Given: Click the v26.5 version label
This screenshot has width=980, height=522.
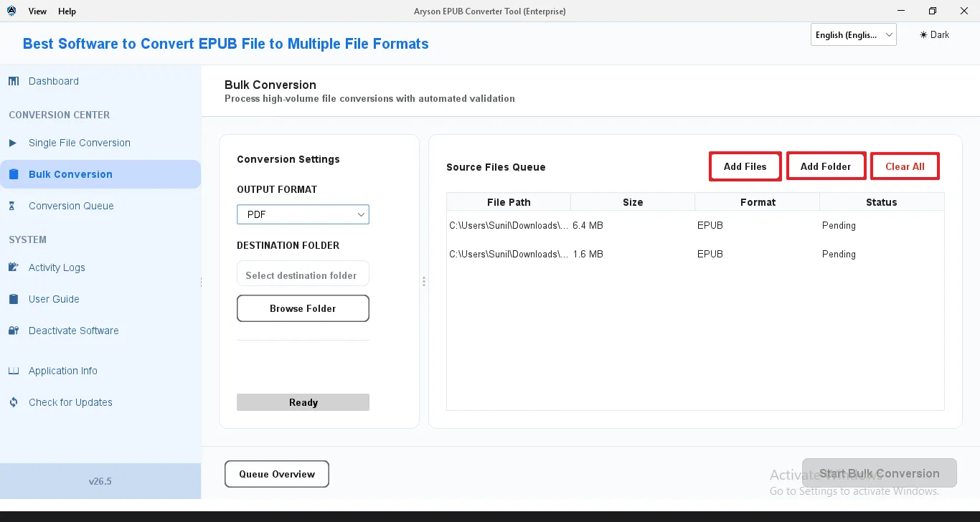Looking at the screenshot, I should click(100, 481).
